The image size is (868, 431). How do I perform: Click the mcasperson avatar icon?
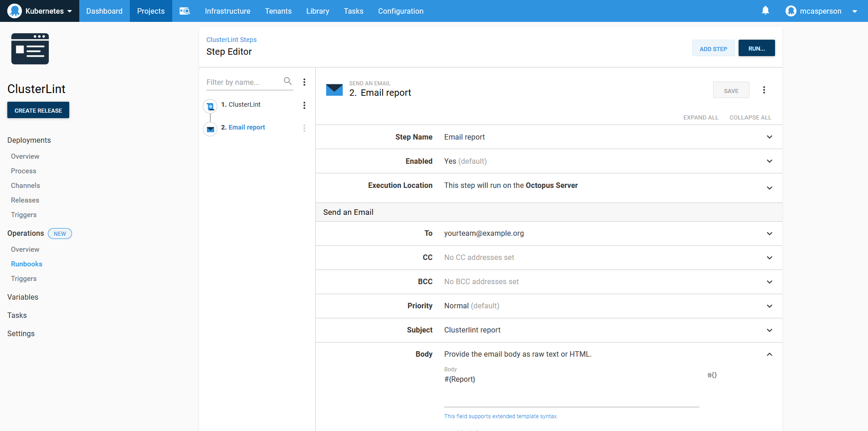[791, 10]
